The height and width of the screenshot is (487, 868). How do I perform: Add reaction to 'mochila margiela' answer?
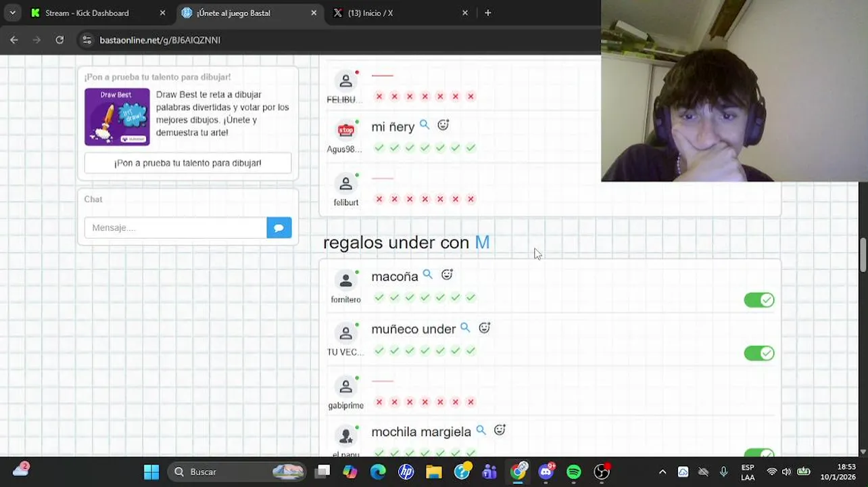500,430
